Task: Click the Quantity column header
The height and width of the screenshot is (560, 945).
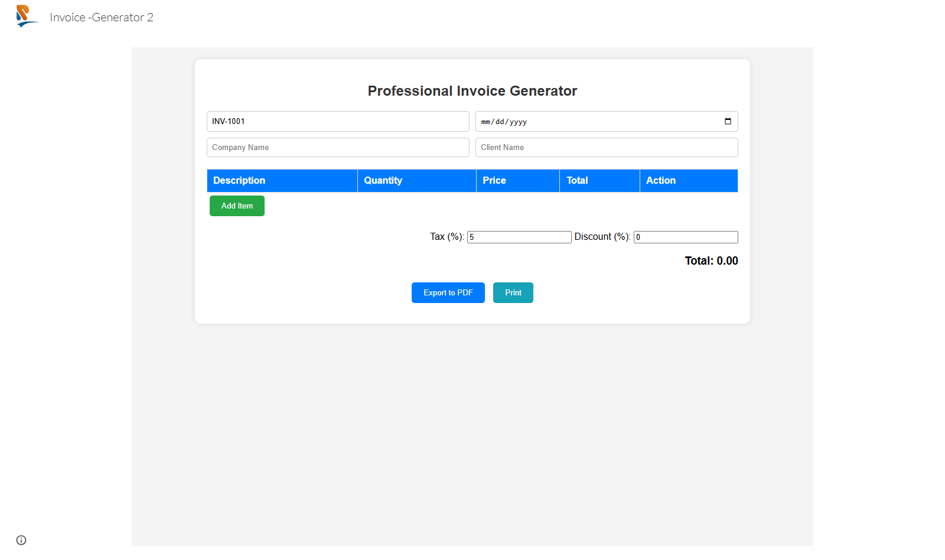Action: (417, 181)
